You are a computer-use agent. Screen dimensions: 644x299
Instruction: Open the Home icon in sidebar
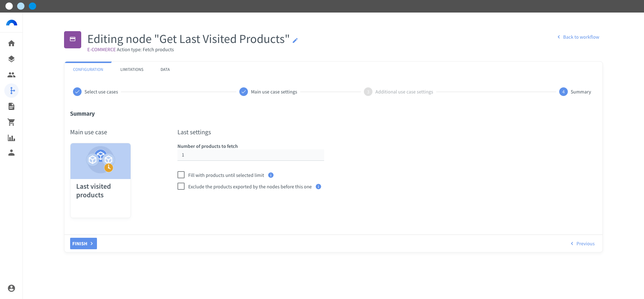(x=11, y=43)
